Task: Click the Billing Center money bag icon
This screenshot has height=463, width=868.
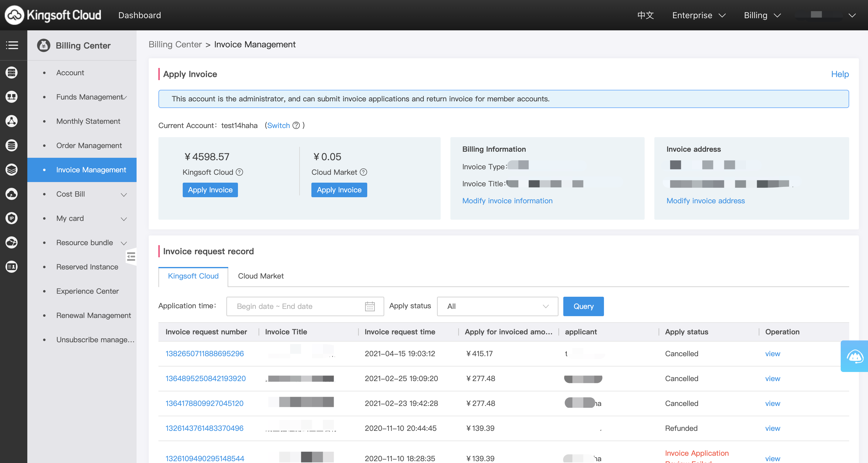Action: tap(44, 45)
